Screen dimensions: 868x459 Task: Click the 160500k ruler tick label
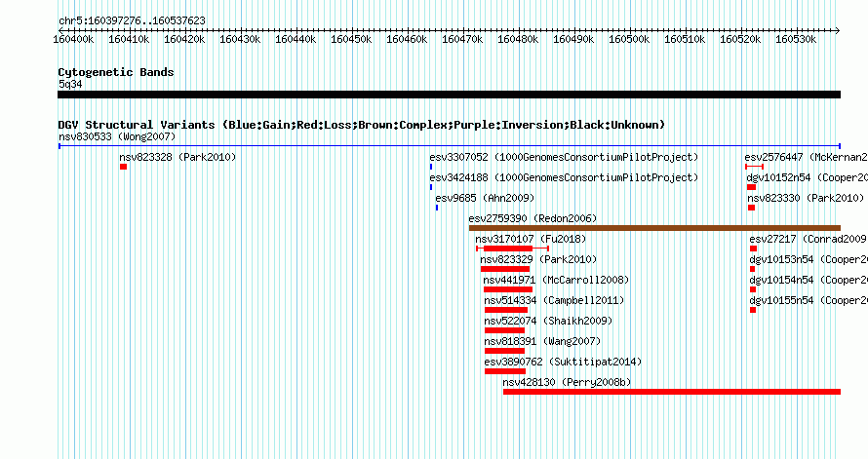pyautogui.click(x=629, y=39)
